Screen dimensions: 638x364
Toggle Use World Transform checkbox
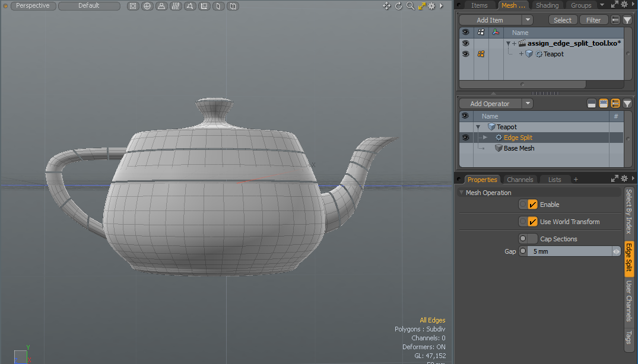(532, 222)
